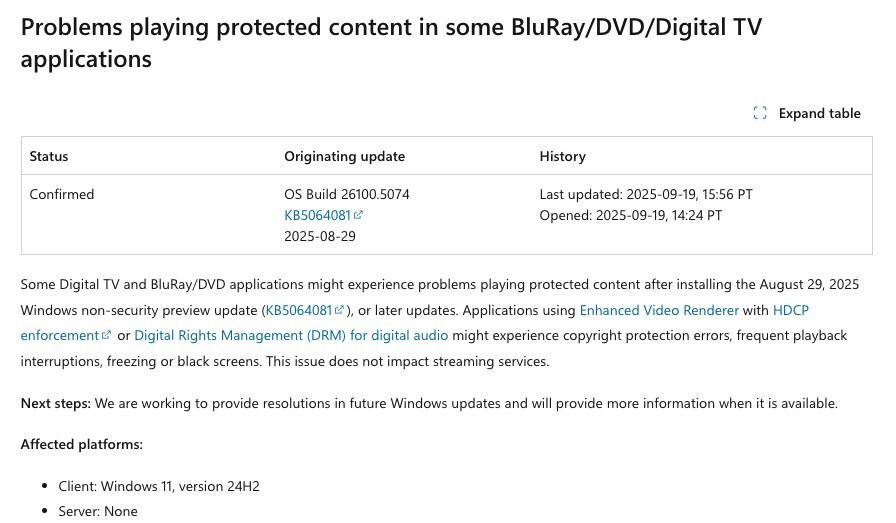This screenshot has height=523, width=896.
Task: Click the Originating update column header
Action: pyautogui.click(x=345, y=156)
